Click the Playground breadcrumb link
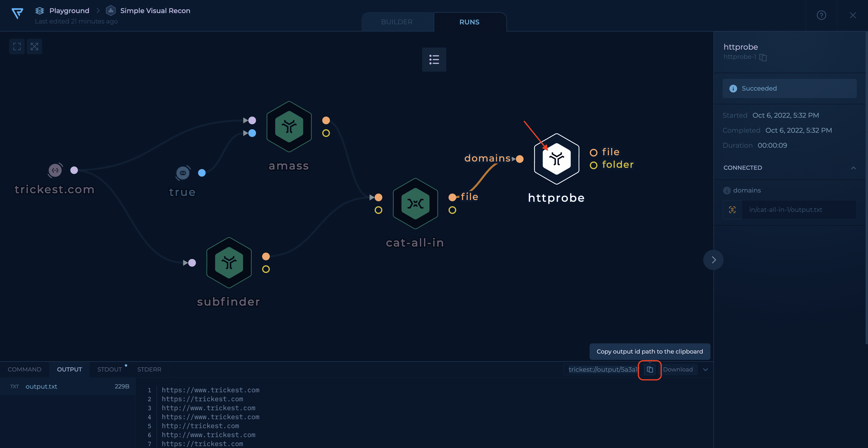The height and width of the screenshot is (448, 868). pyautogui.click(x=69, y=11)
